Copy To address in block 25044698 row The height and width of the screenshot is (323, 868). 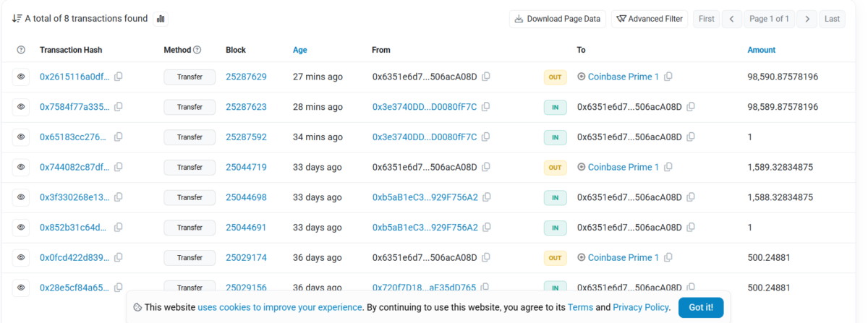tap(692, 197)
